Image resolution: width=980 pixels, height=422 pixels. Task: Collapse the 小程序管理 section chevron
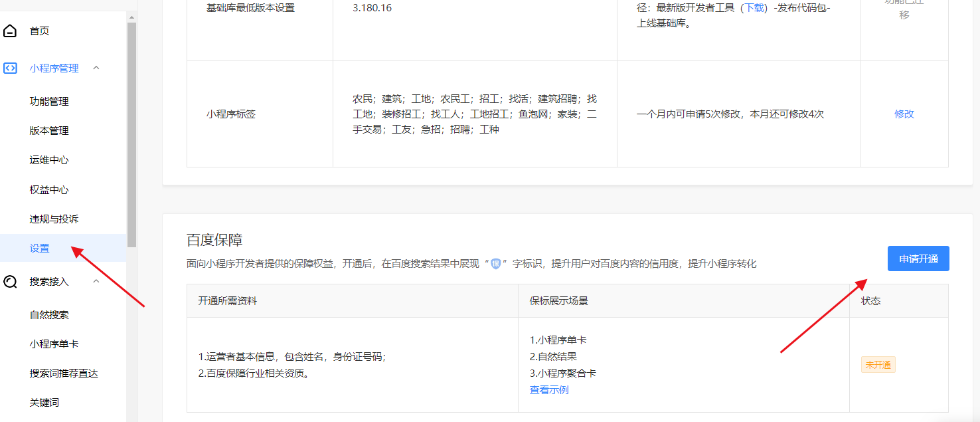(96, 68)
